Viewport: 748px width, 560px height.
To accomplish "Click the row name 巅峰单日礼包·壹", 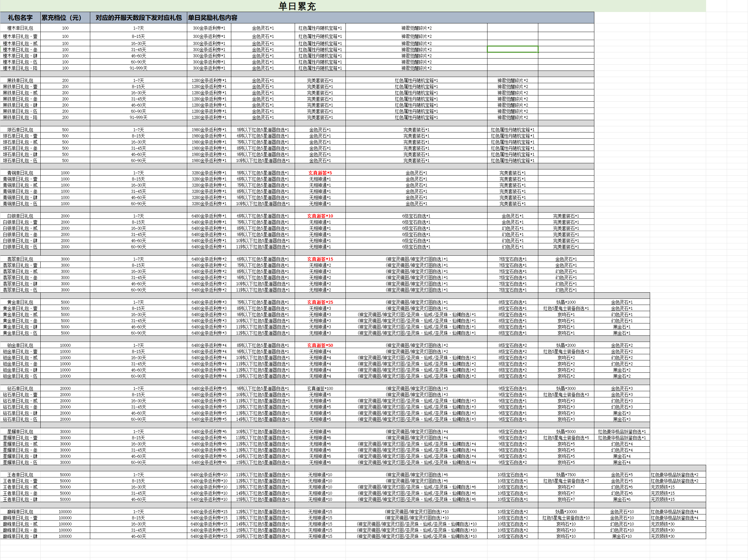I will 20,518.
